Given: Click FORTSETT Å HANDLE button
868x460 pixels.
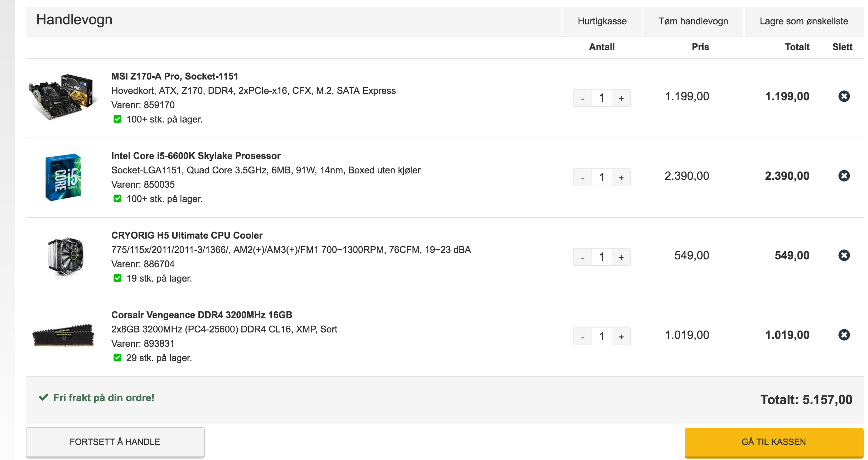Looking at the screenshot, I should 115,442.
